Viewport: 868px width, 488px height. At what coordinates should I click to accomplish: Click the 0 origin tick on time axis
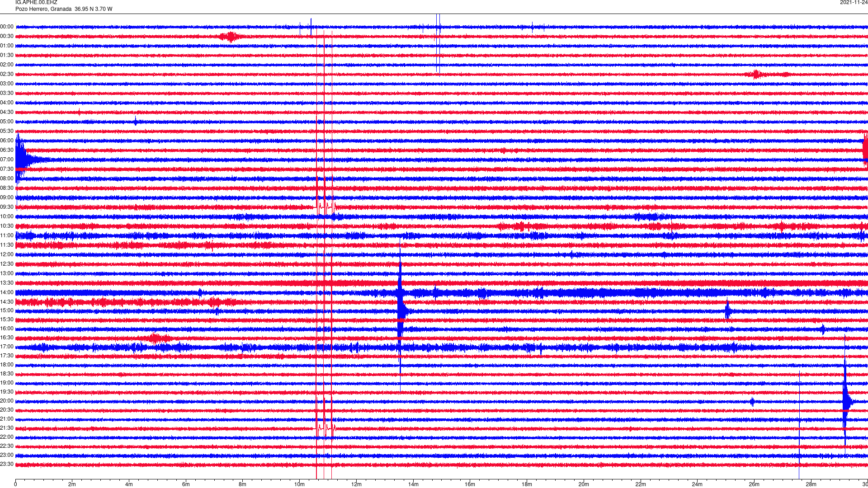pyautogui.click(x=15, y=484)
